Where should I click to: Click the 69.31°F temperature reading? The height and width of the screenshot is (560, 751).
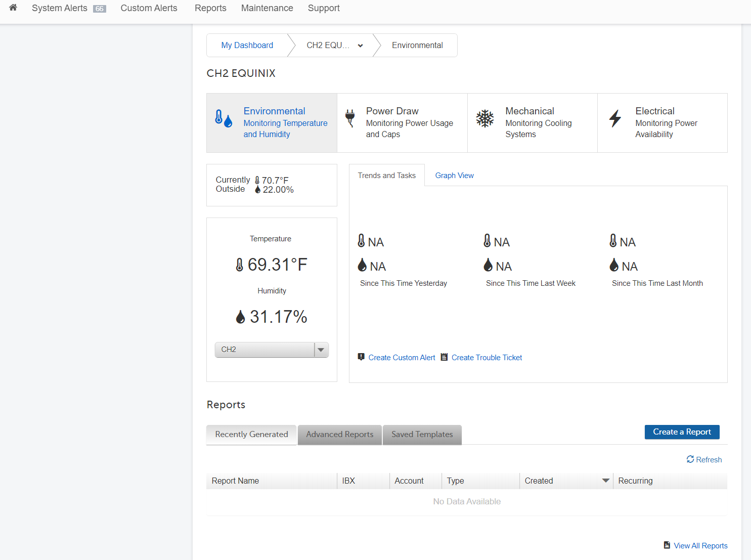coord(278,265)
